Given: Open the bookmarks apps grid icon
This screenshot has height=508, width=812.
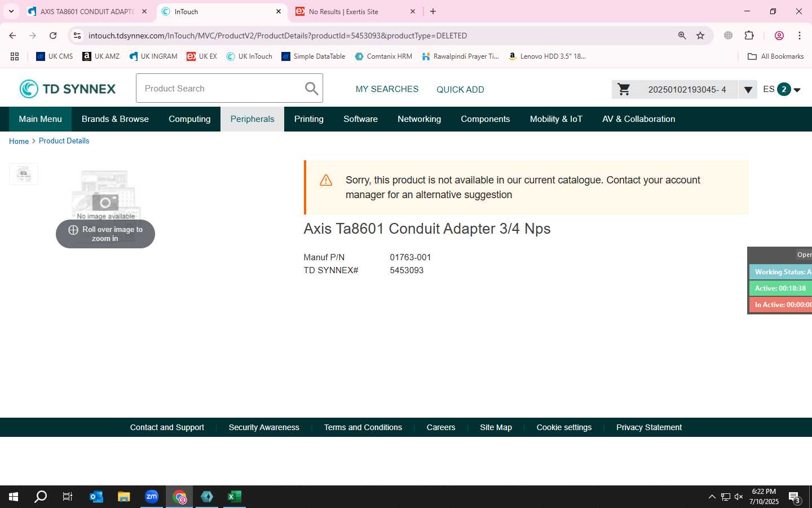Looking at the screenshot, I should (15, 56).
